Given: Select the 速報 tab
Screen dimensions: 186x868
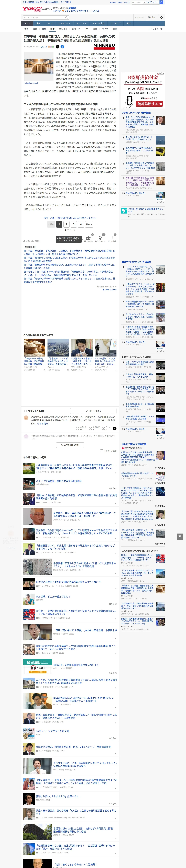Looking at the screenshot, I should coord(38,23).
